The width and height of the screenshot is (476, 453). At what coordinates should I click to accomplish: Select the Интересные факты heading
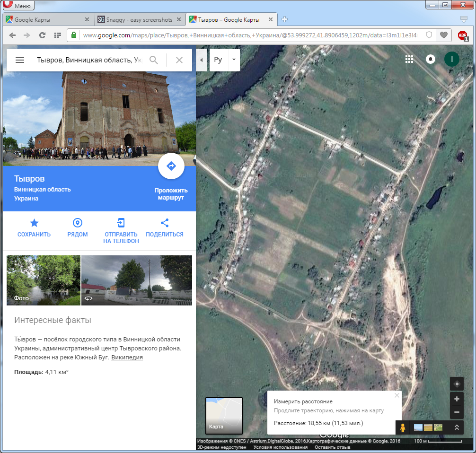[x=53, y=320]
